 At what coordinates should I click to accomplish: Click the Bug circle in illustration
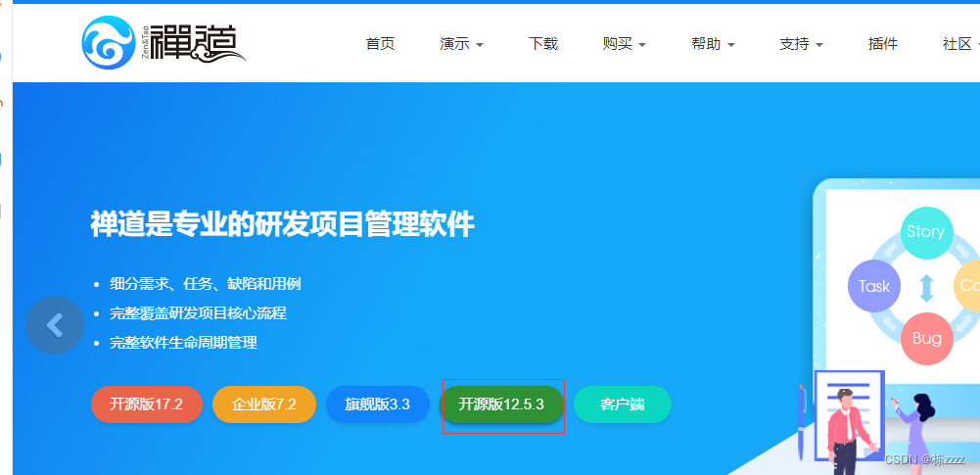coord(926,339)
